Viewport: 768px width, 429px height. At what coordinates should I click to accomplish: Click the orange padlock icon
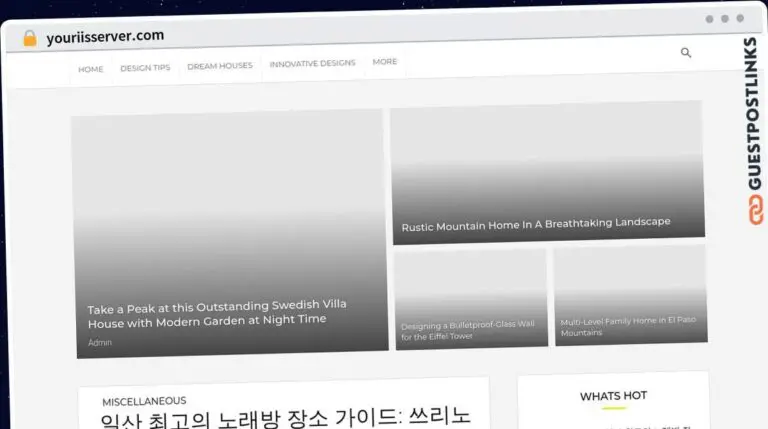pos(30,38)
